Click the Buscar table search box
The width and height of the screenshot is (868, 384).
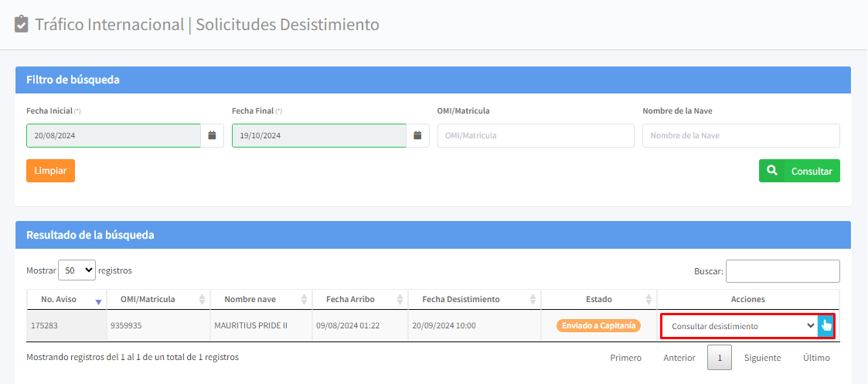point(782,271)
